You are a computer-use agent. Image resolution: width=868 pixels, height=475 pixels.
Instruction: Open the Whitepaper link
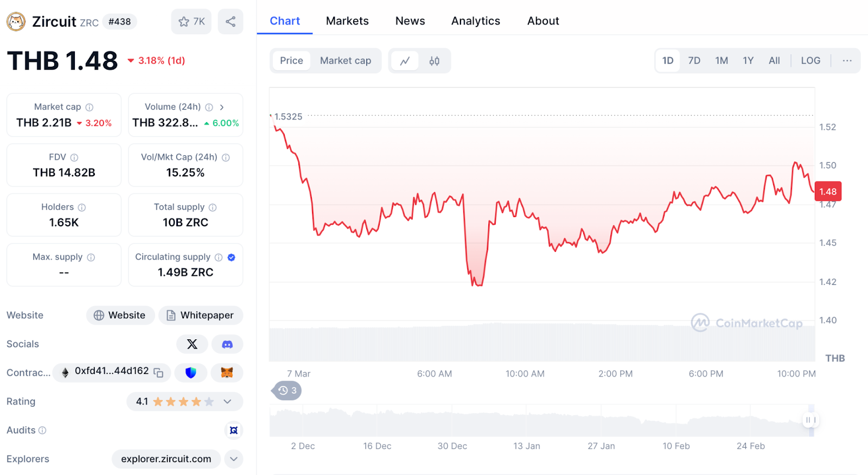pos(201,315)
